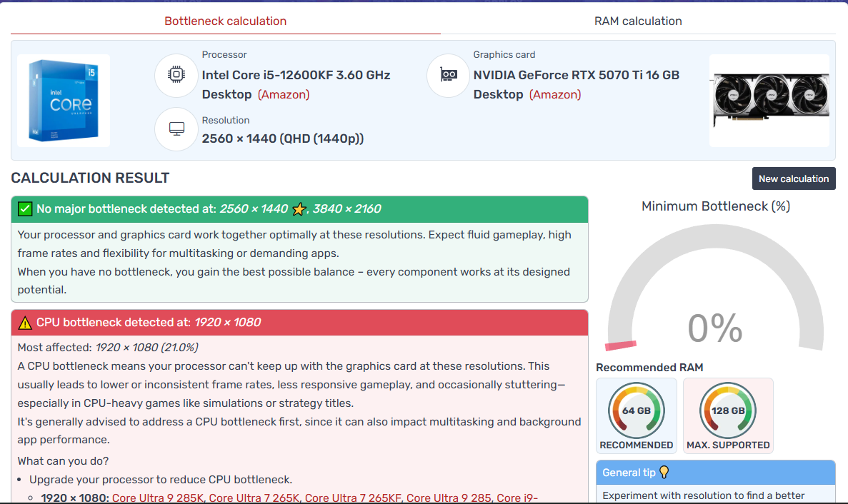Click the processor chip icon
This screenshot has width=848, height=504.
click(x=176, y=75)
